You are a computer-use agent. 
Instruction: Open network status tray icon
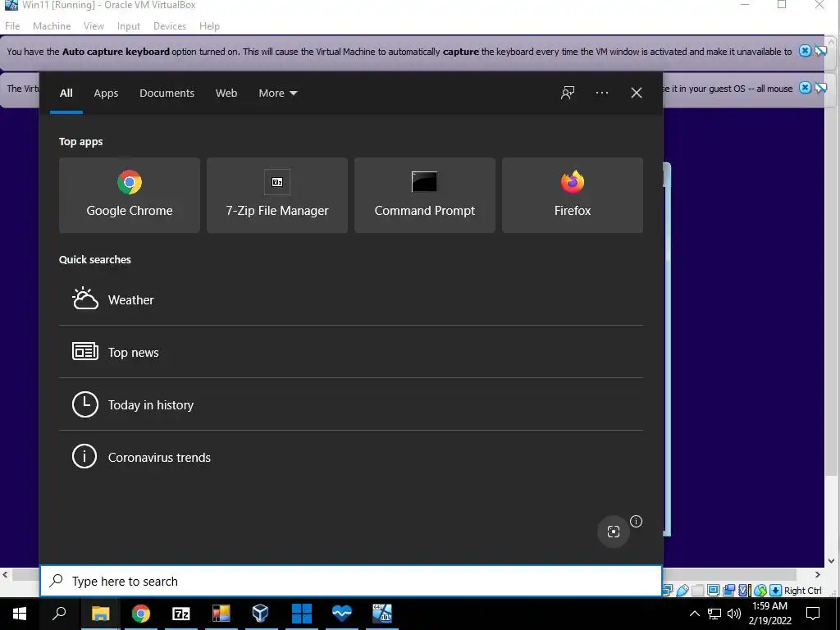click(714, 614)
